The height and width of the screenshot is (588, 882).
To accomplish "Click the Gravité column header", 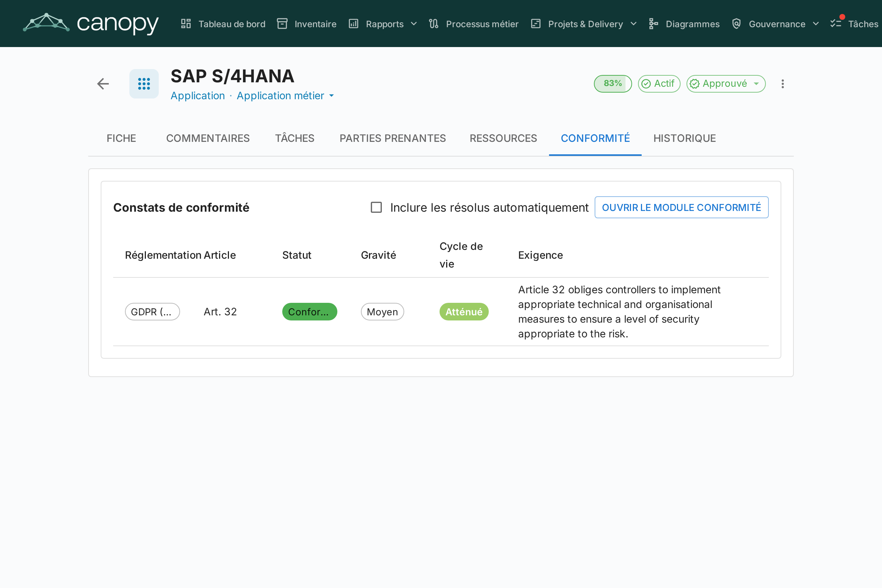I will coord(379,255).
